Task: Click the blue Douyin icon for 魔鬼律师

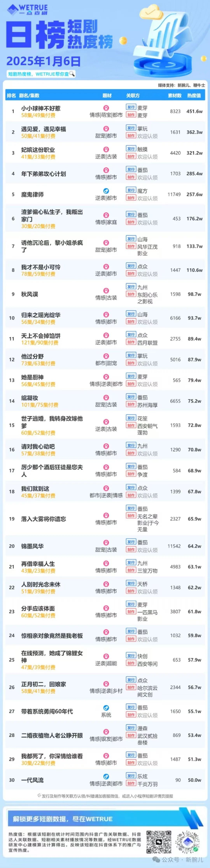Action: point(106,191)
